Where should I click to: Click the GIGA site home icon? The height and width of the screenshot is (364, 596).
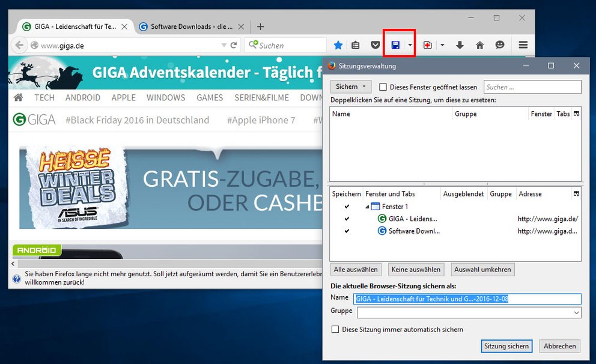pyautogui.click(x=19, y=97)
